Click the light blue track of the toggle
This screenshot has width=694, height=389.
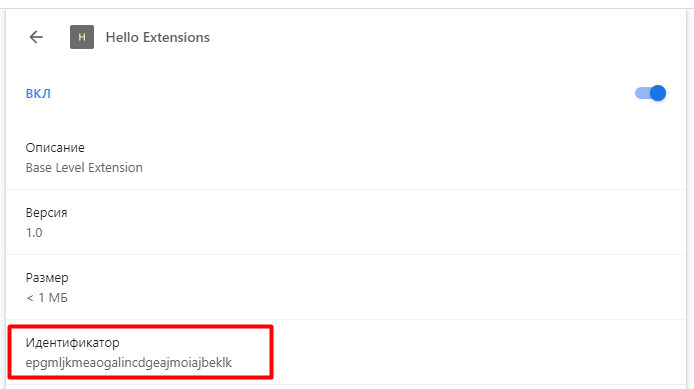click(642, 93)
